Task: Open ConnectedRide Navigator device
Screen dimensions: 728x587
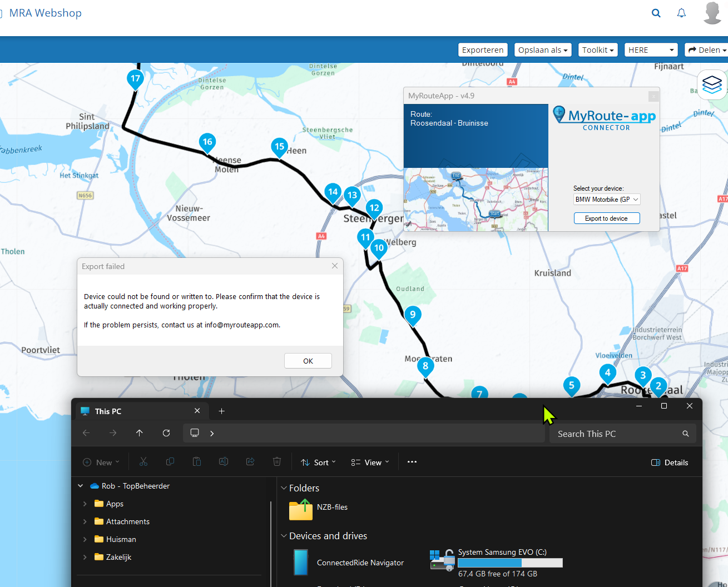Action: tap(349, 563)
